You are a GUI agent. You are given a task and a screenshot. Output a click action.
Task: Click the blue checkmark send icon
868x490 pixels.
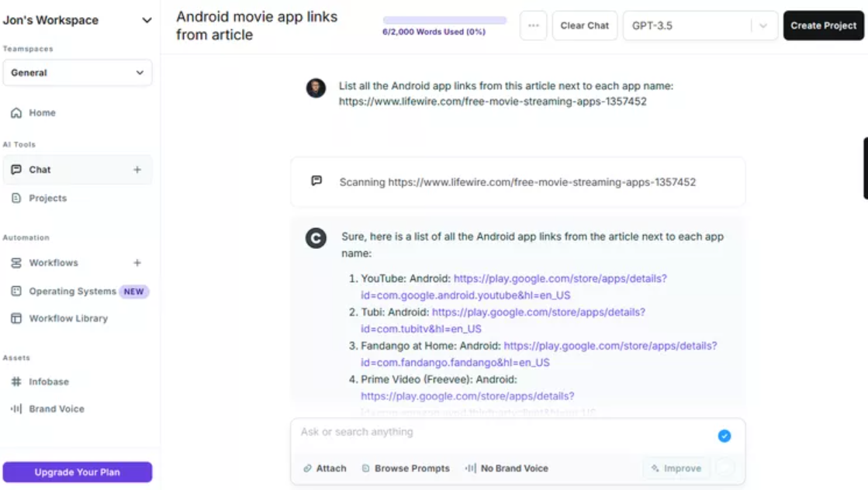click(x=724, y=436)
